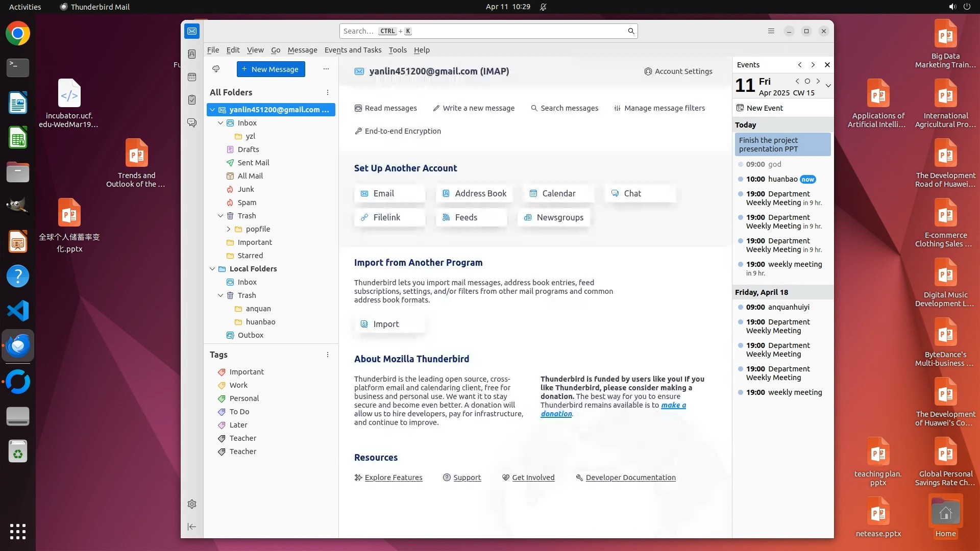Image resolution: width=980 pixels, height=551 pixels.
Task: Collapse the spaces toolbar arrow icon
Action: [192, 527]
